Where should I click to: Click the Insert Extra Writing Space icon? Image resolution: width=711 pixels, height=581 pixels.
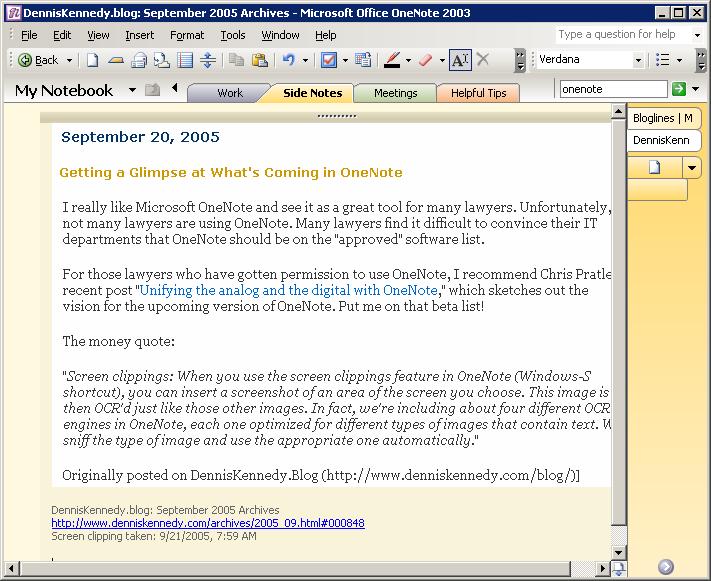coord(208,60)
